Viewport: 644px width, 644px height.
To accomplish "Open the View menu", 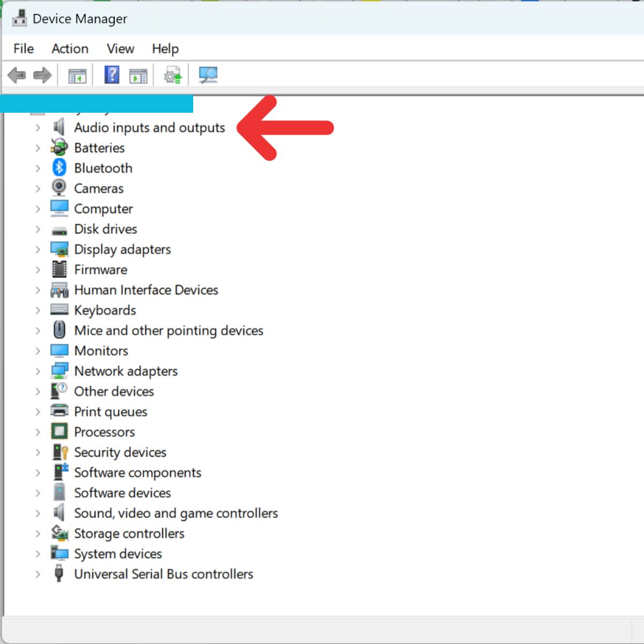I will tap(120, 49).
